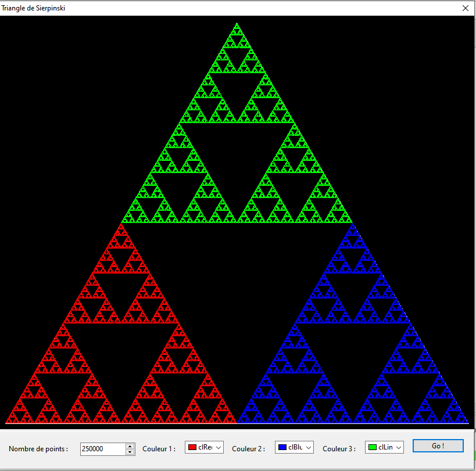Click the bottom-left corner of red triangle
Screen dimensions: 476x471
8,421
